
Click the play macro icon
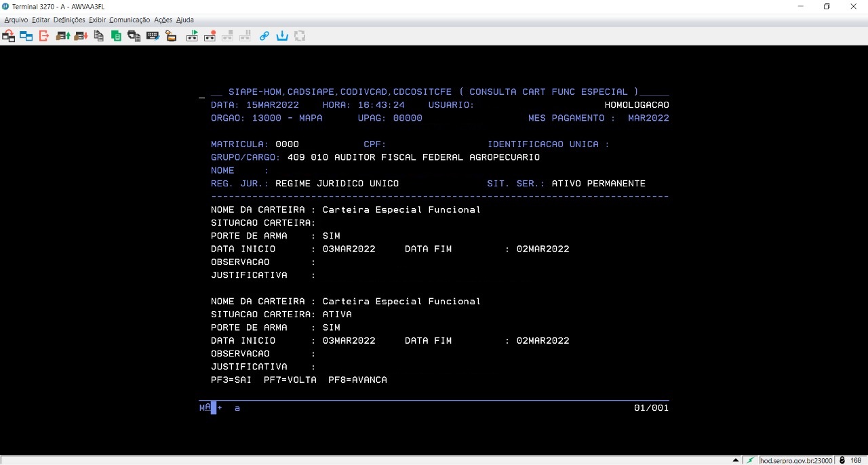pos(192,36)
